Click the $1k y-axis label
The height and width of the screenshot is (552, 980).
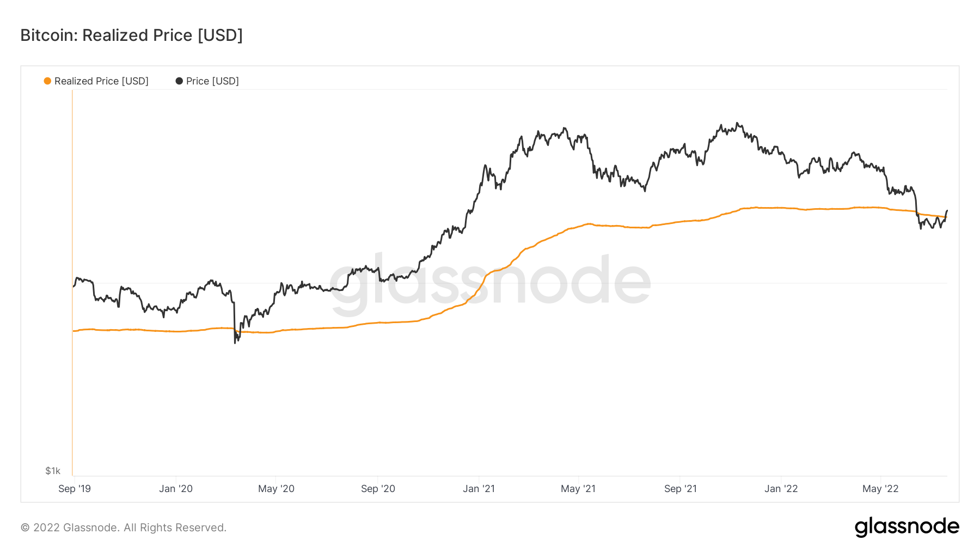tap(53, 471)
